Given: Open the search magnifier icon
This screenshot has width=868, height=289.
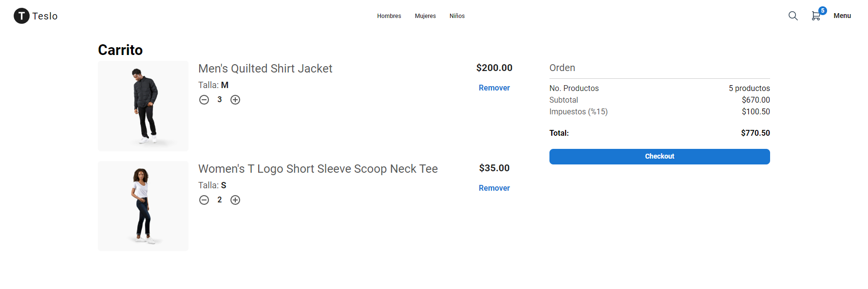Looking at the screenshot, I should (793, 16).
